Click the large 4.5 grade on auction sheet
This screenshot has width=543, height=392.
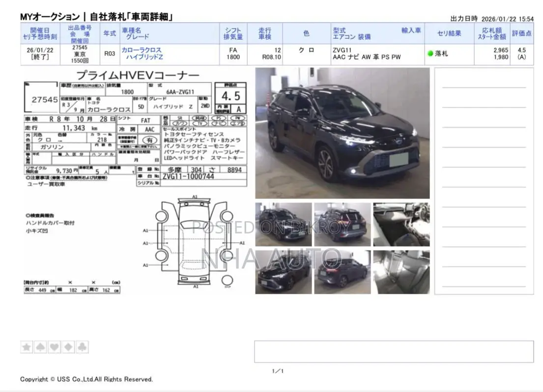tap(230, 96)
